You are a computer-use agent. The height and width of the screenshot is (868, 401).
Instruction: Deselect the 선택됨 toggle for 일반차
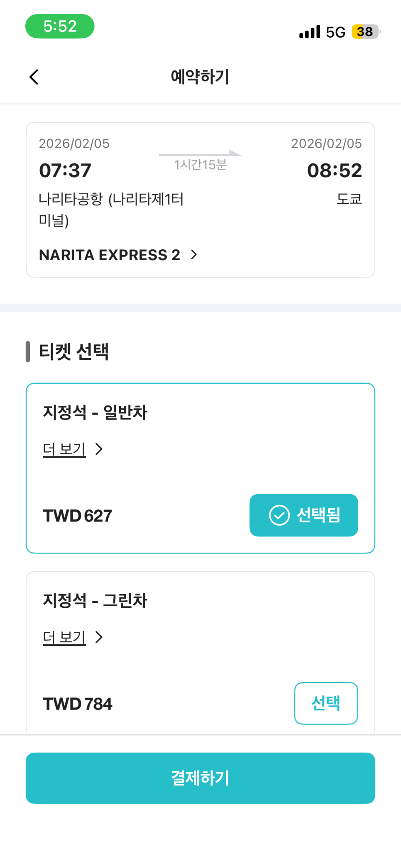(303, 515)
